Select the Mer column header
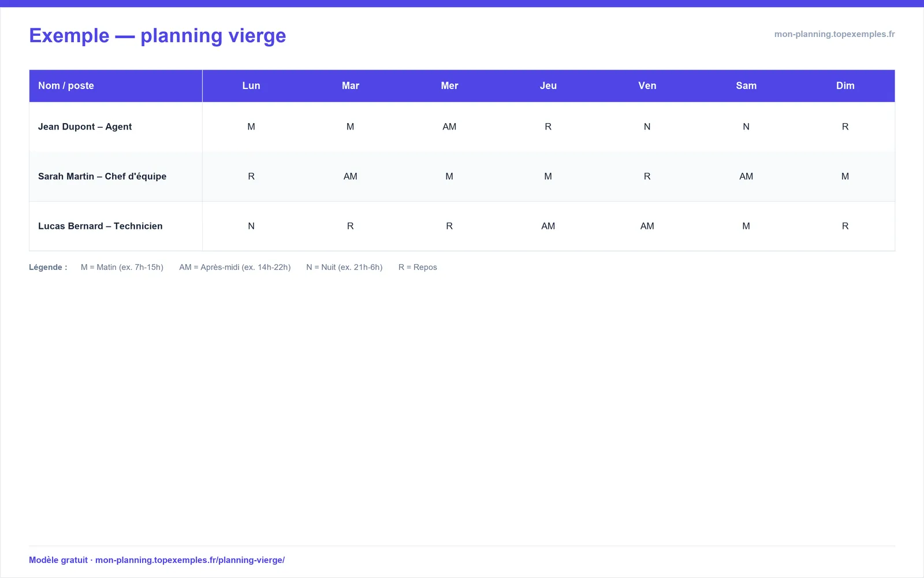 point(449,86)
